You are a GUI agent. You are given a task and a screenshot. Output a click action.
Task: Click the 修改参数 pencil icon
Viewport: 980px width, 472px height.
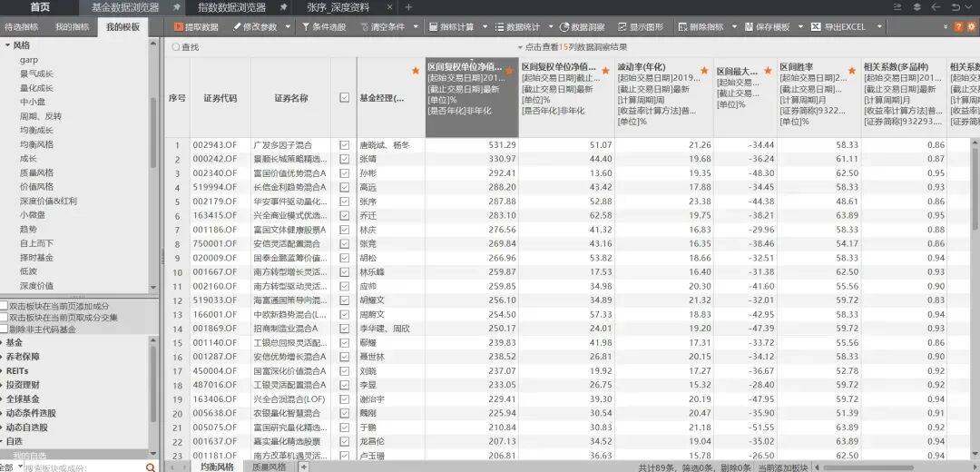[x=238, y=27]
